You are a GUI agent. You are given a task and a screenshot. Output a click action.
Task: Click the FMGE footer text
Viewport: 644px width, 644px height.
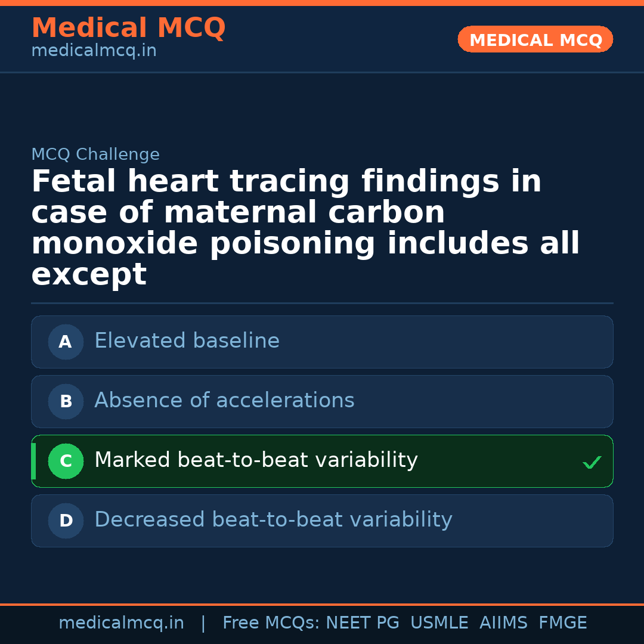pyautogui.click(x=562, y=623)
